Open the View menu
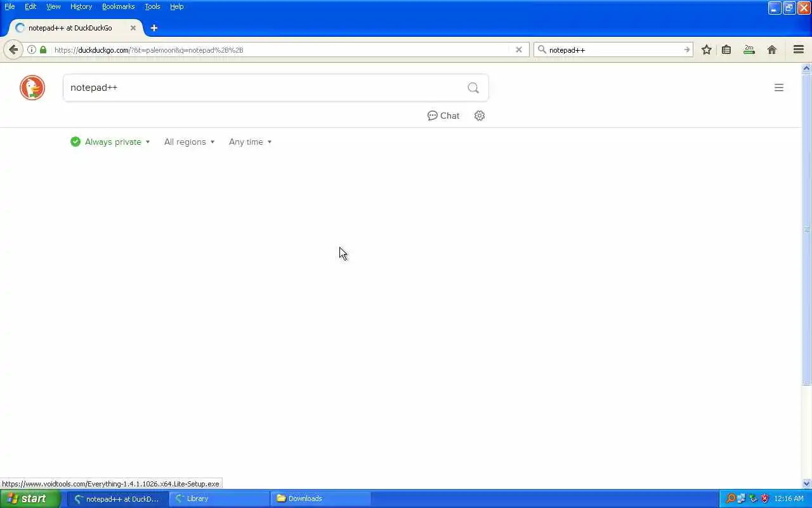The image size is (812, 508). 53,6
